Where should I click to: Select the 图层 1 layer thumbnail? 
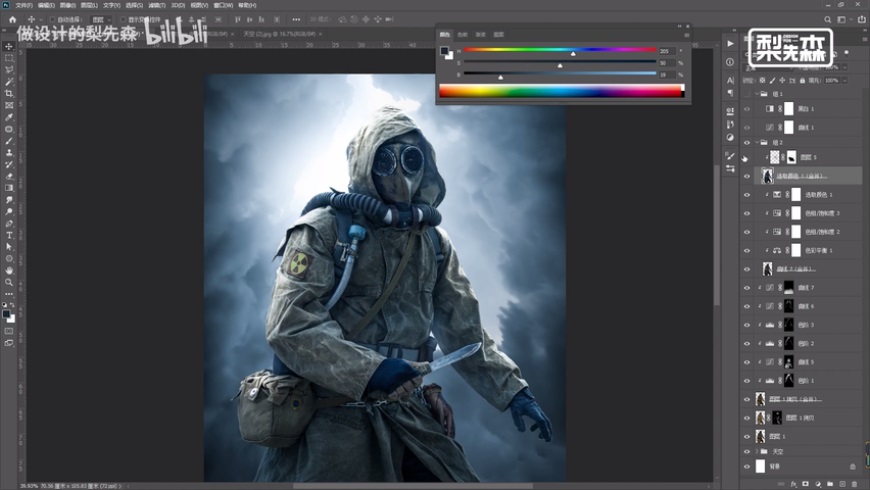(x=760, y=437)
